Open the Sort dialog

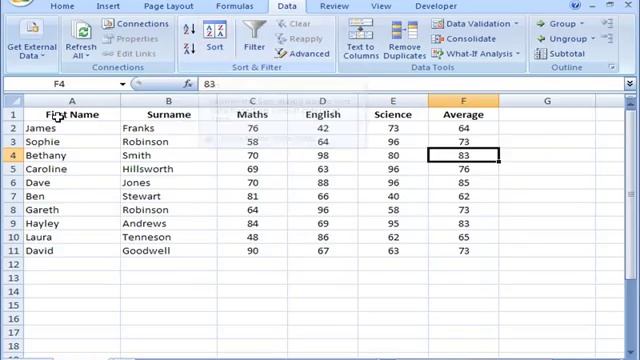coord(215,36)
